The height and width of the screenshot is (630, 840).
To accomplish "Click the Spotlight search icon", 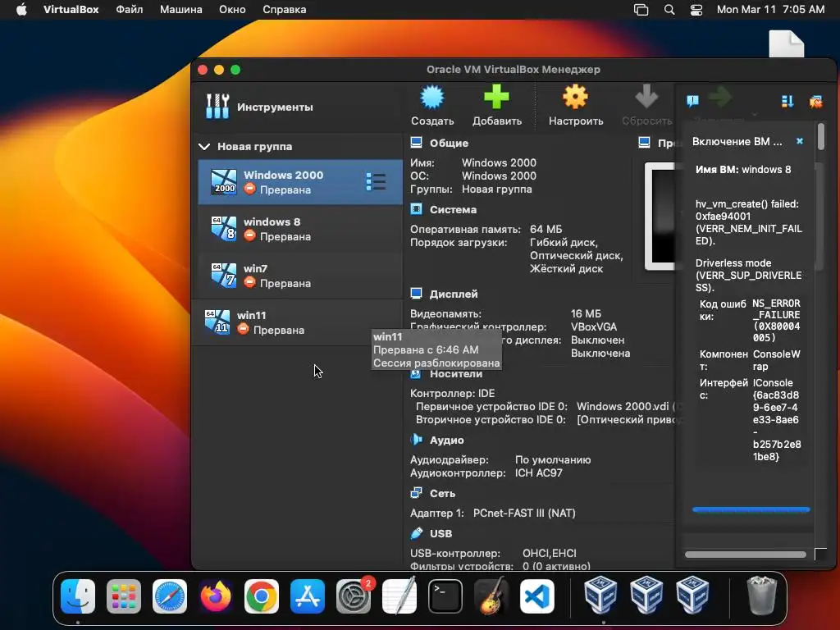I will click(669, 10).
